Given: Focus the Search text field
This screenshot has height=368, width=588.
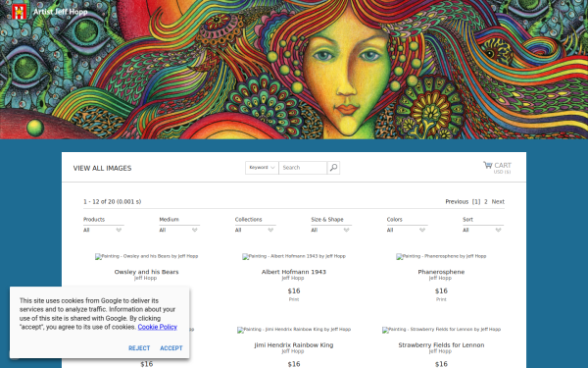Looking at the screenshot, I should 303,168.
